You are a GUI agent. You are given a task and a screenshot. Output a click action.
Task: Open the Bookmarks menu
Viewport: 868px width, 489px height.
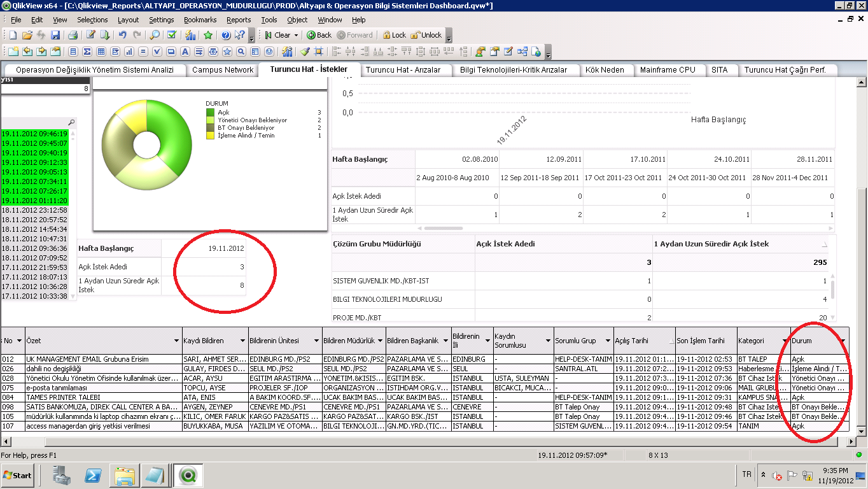click(200, 20)
